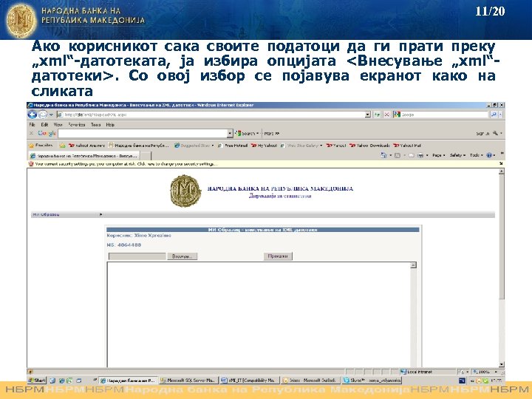
Task: Click the security settings warning bar
Action: [x=265, y=164]
